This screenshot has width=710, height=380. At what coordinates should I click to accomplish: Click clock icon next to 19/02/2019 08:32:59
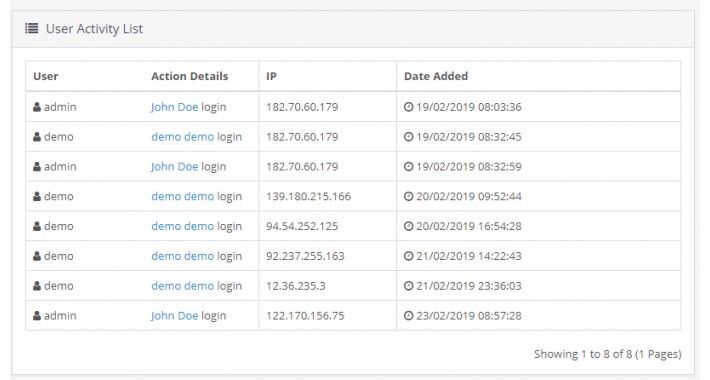coord(408,167)
